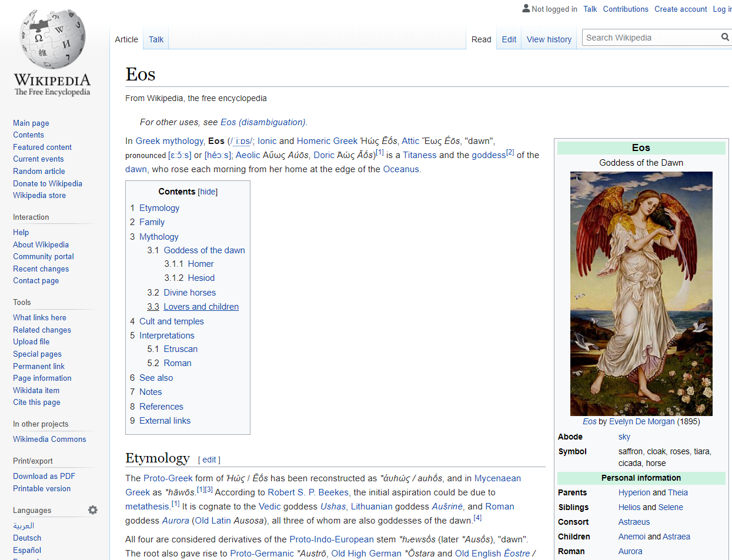Image resolution: width=732 pixels, height=560 pixels.
Task: Switch to the Article tab
Action: 126,39
